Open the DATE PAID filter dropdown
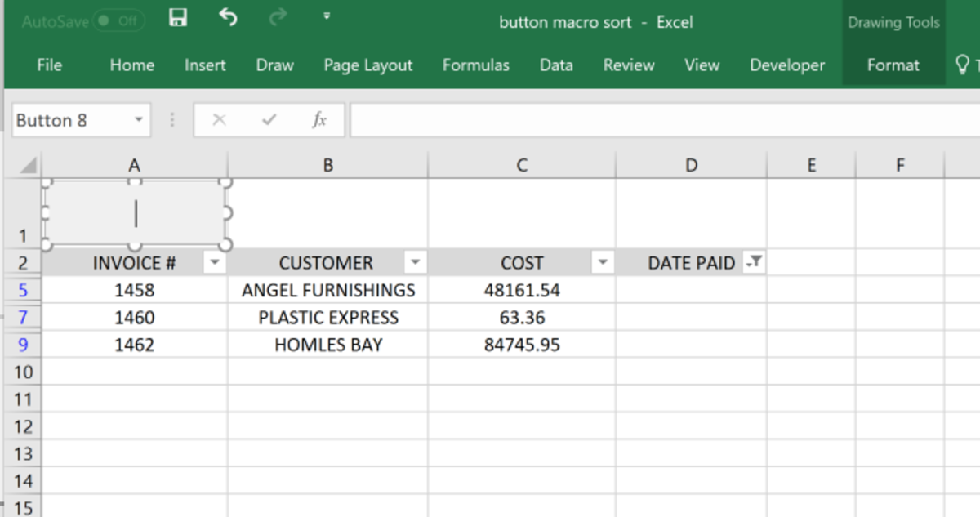The image size is (980, 517). tap(755, 262)
